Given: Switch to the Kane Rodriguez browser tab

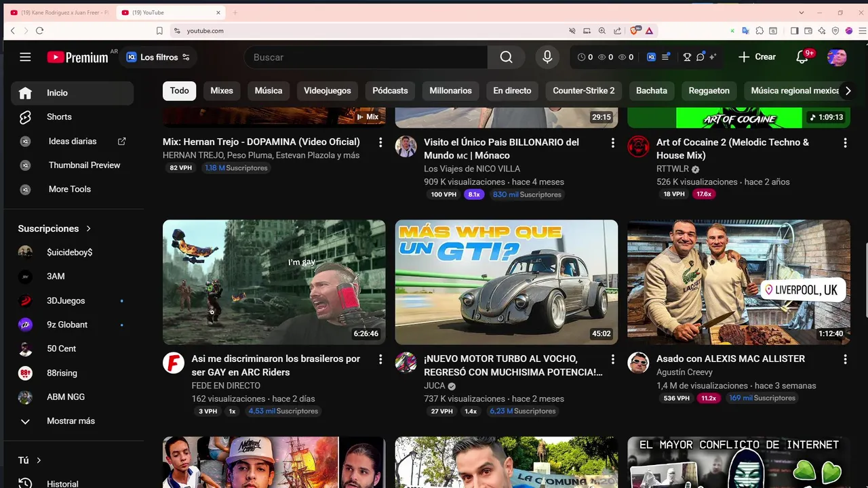Looking at the screenshot, I should tap(60, 12).
